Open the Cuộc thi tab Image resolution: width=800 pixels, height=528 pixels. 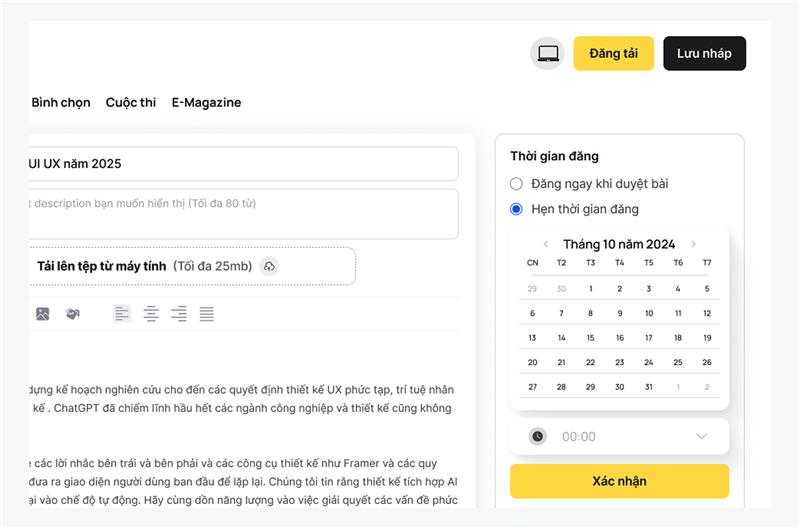click(131, 103)
